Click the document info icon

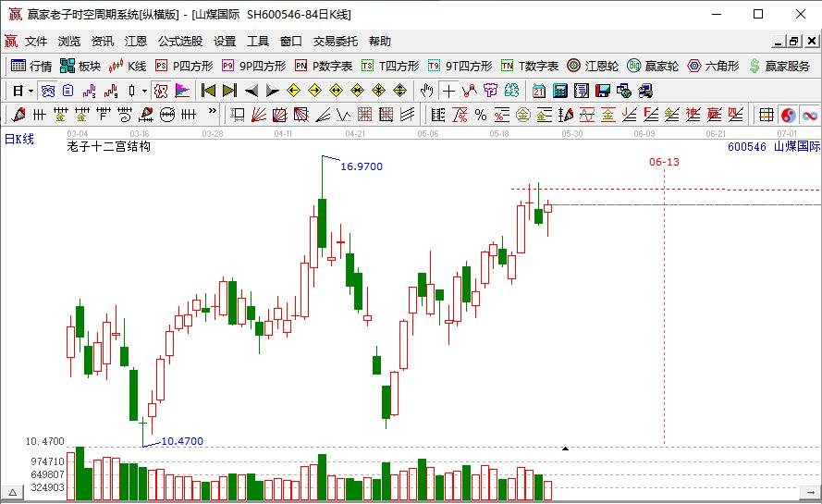pyautogui.click(x=68, y=91)
